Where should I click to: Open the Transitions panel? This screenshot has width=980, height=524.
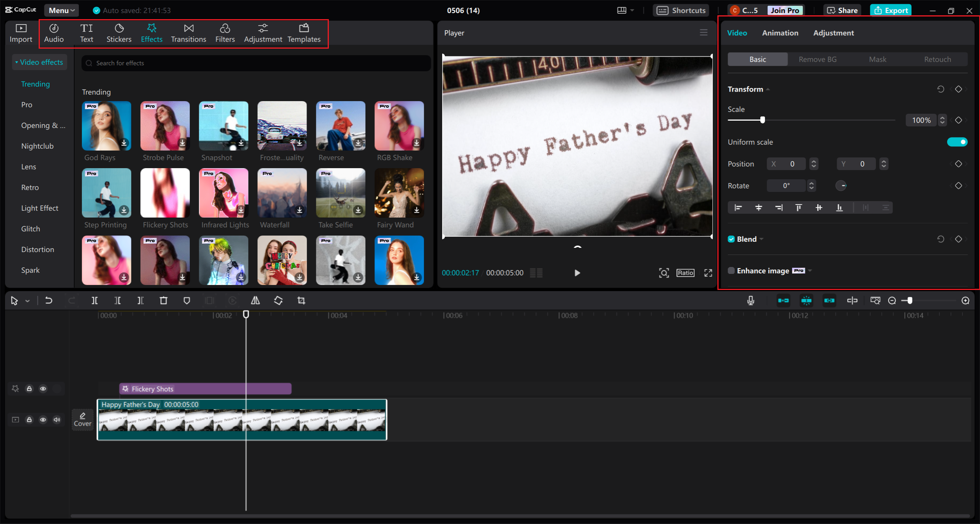pyautogui.click(x=188, y=32)
